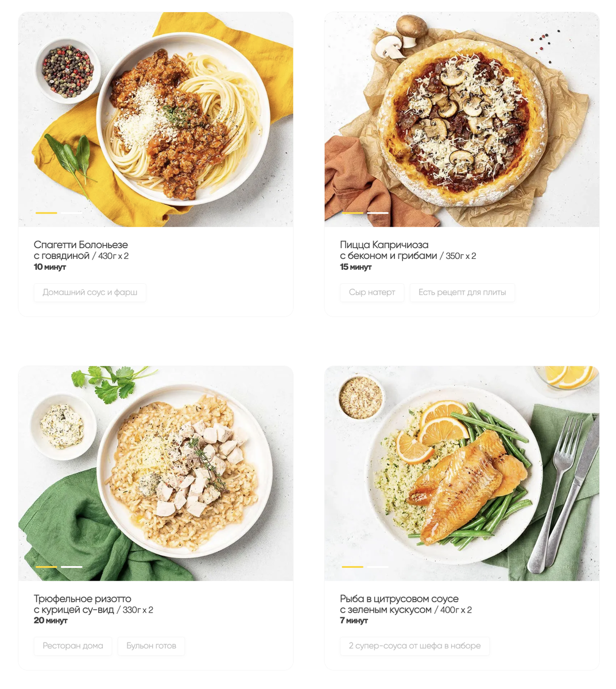Open 'Спагетти Болоньезе с говядиной' title
Image resolution: width=616 pixels, height=689 pixels.
click(81, 250)
